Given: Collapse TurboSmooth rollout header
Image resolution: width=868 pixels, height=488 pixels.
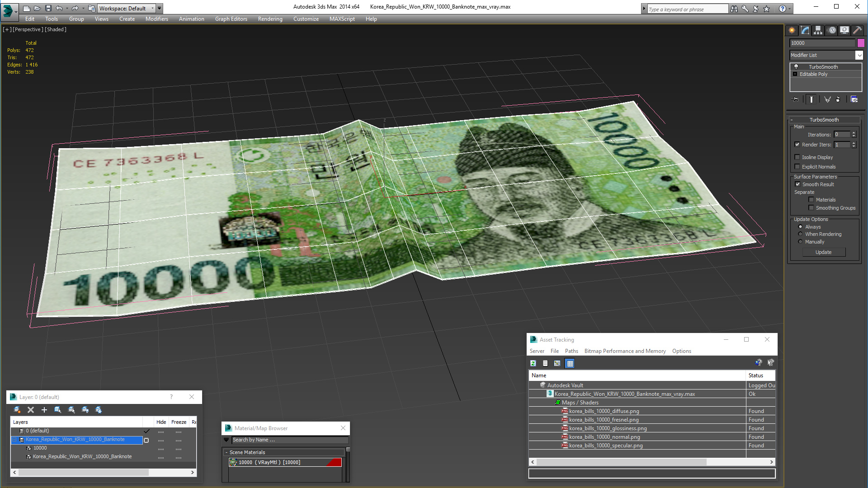Looking at the screenshot, I should click(x=824, y=120).
